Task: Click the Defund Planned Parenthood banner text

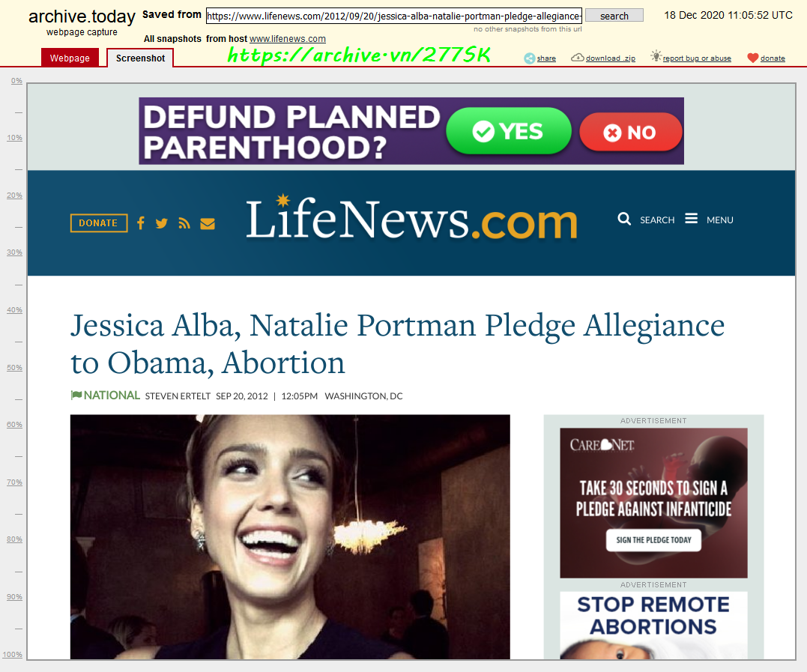Action: pyautogui.click(x=291, y=132)
